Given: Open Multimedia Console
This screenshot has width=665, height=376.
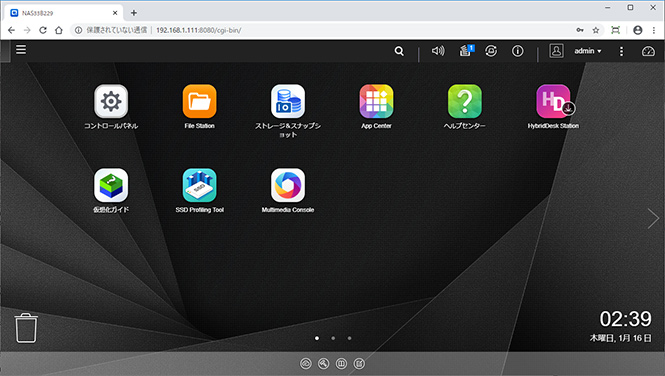Looking at the screenshot, I should [x=288, y=185].
